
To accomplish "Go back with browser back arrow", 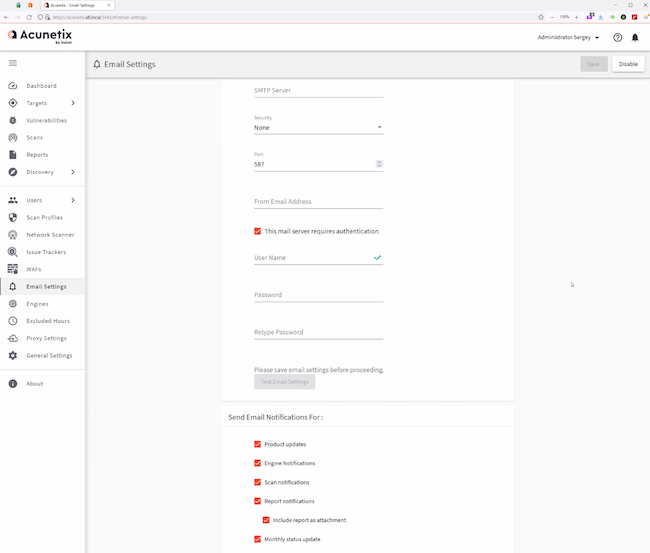I will pos(6,17).
